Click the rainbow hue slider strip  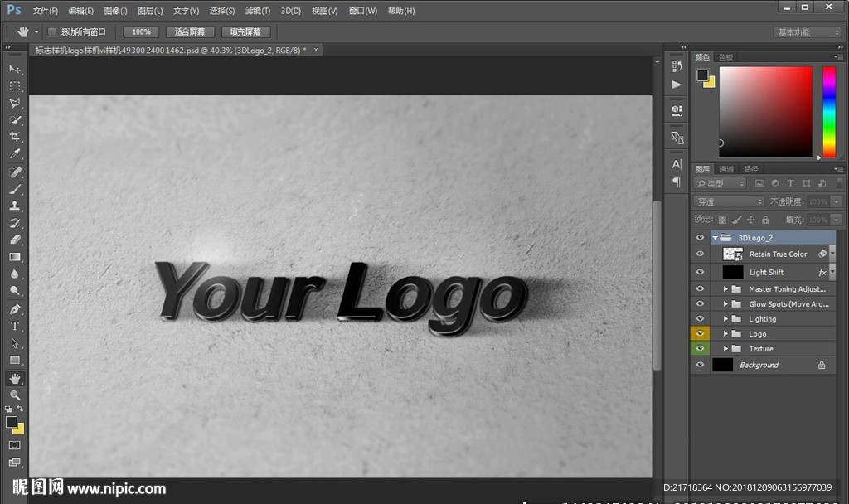828,111
